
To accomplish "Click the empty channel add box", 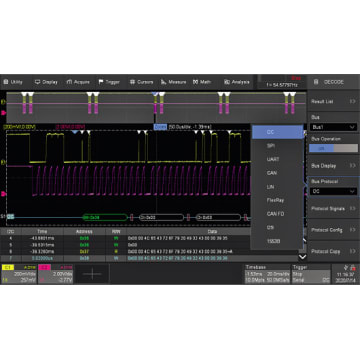I will point(92,274).
